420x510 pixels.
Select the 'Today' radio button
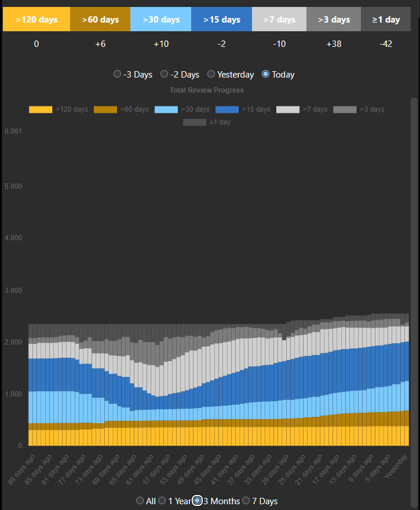tap(266, 74)
